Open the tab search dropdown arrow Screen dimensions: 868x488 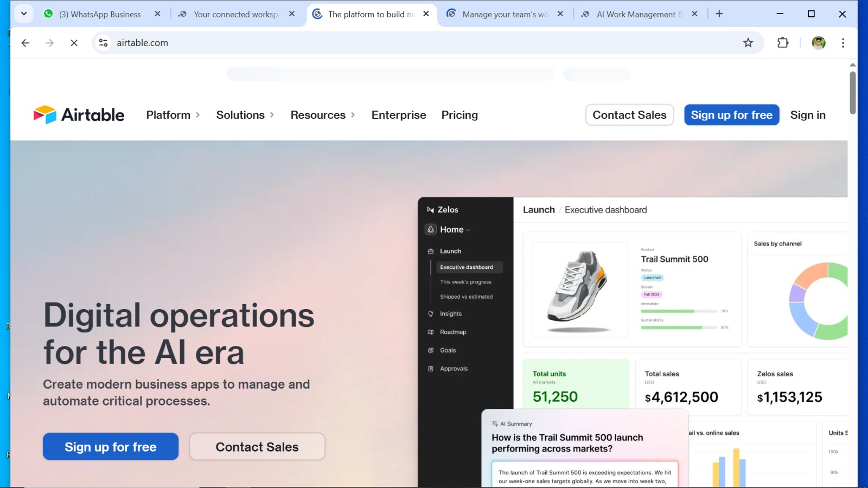tap(24, 14)
